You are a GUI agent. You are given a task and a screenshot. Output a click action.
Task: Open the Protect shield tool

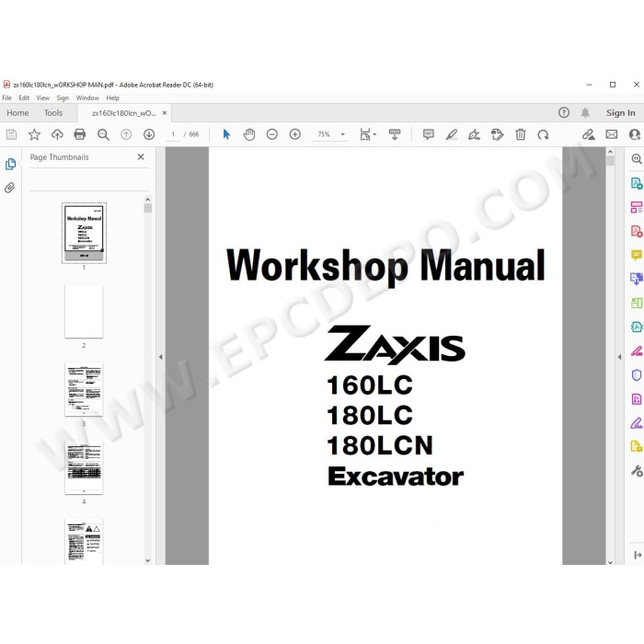(637, 375)
